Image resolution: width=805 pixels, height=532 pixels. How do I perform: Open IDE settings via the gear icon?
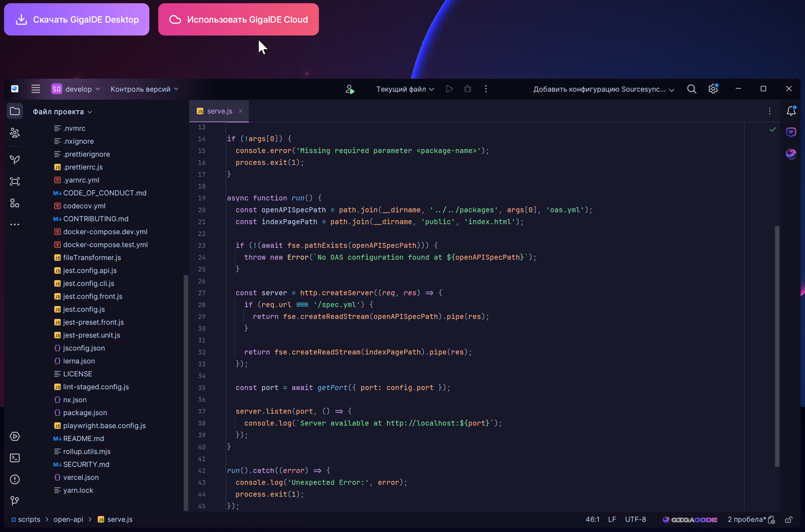click(x=713, y=89)
